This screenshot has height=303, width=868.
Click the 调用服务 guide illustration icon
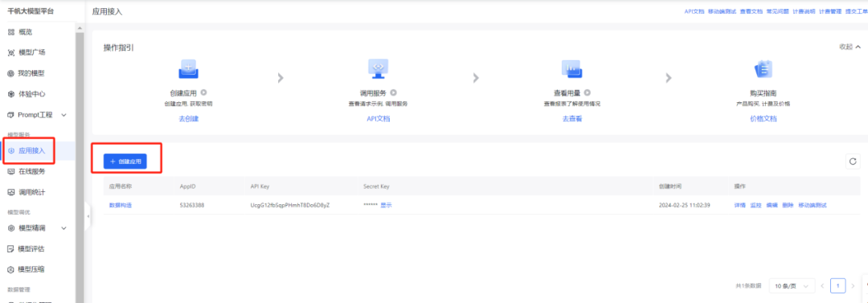point(378,68)
